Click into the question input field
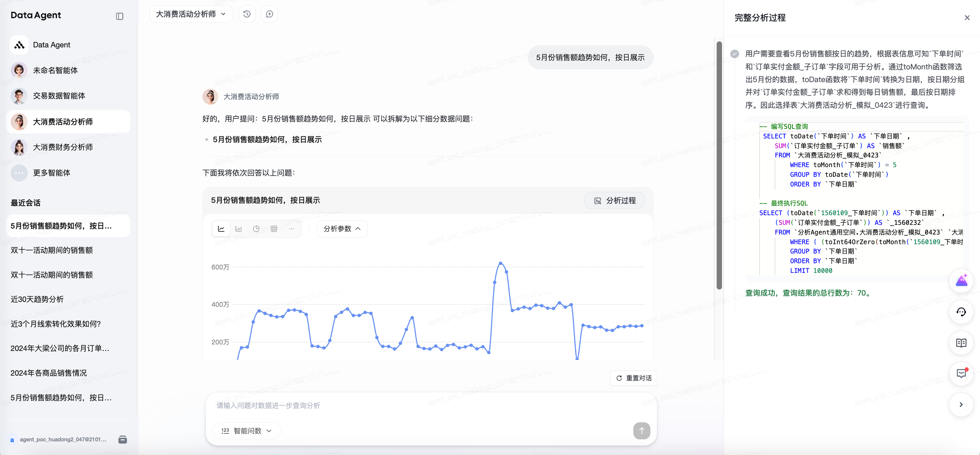 pyautogui.click(x=418, y=406)
